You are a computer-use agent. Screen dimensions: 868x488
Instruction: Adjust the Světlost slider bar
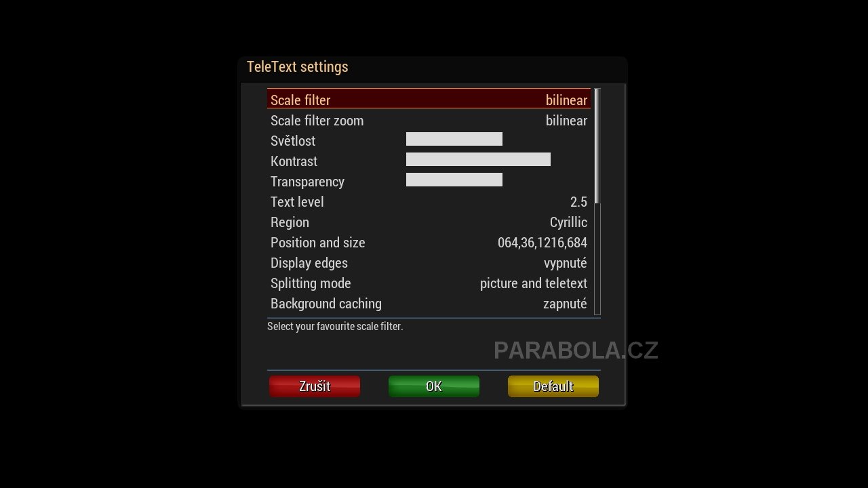point(454,139)
